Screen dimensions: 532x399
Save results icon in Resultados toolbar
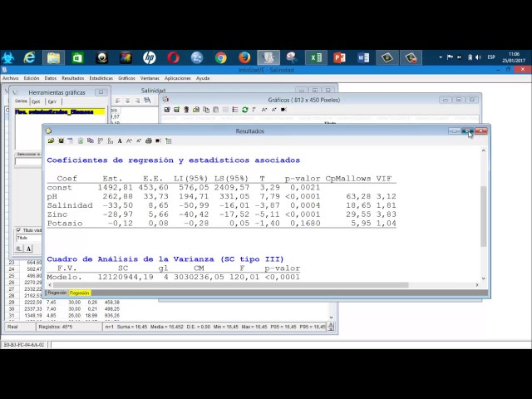[61, 140]
